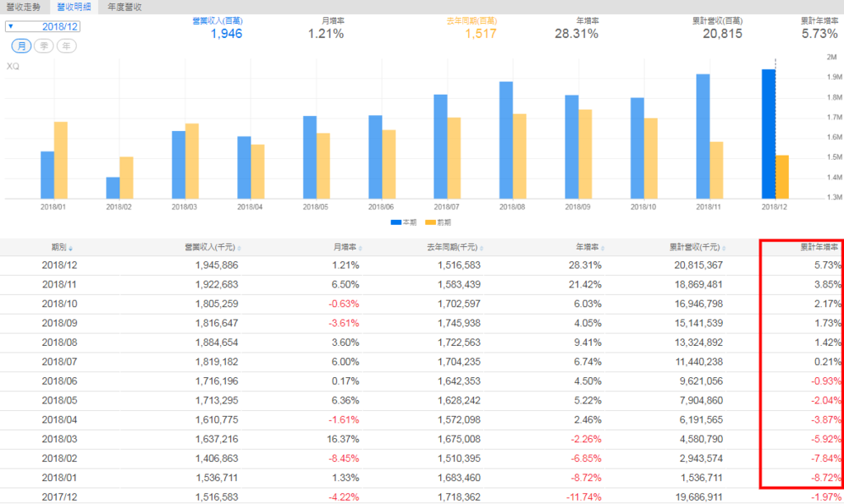
Task: Click the 2018/11 blue bar in chart
Action: (x=703, y=137)
